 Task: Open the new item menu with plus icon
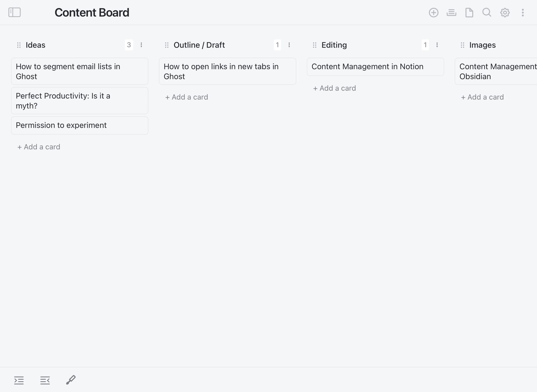(x=434, y=12)
